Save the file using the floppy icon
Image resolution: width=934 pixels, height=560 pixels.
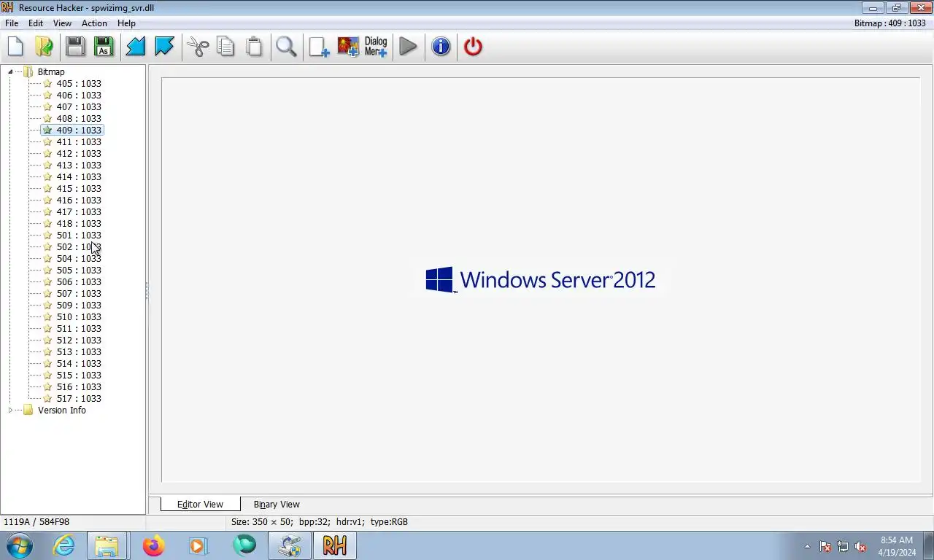(x=75, y=47)
